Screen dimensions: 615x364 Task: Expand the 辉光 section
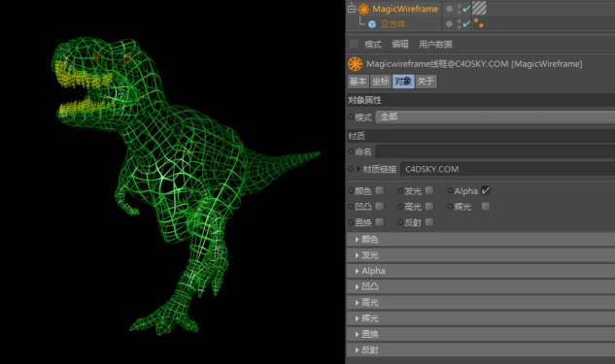coord(481,318)
